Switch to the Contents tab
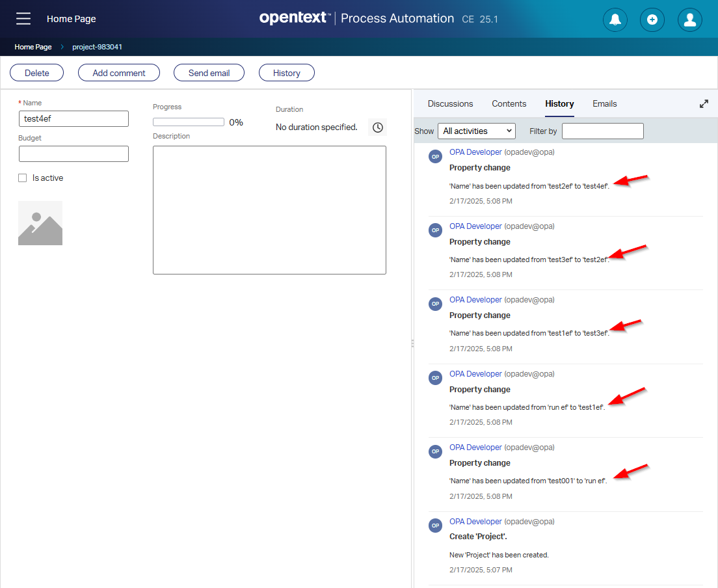The height and width of the screenshot is (588, 718). [509, 103]
